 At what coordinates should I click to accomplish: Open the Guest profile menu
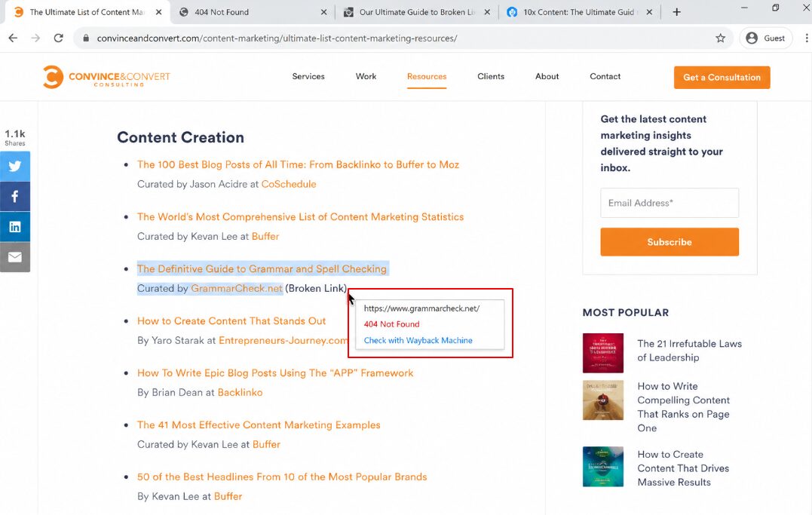pyautogui.click(x=766, y=38)
